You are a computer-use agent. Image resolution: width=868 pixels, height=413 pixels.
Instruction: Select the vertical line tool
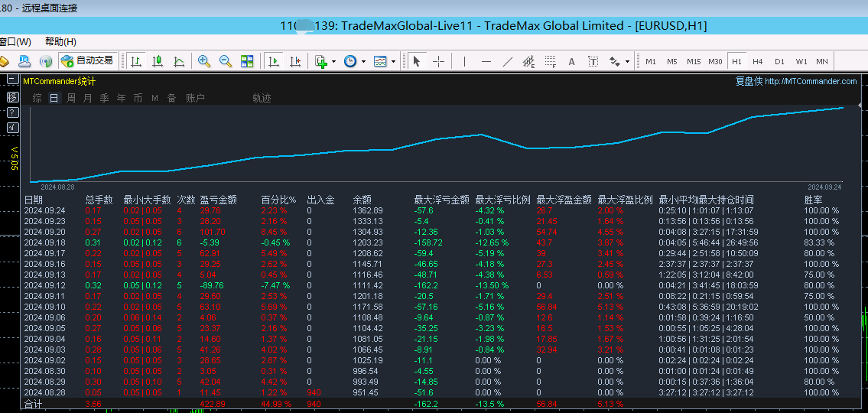[464, 61]
